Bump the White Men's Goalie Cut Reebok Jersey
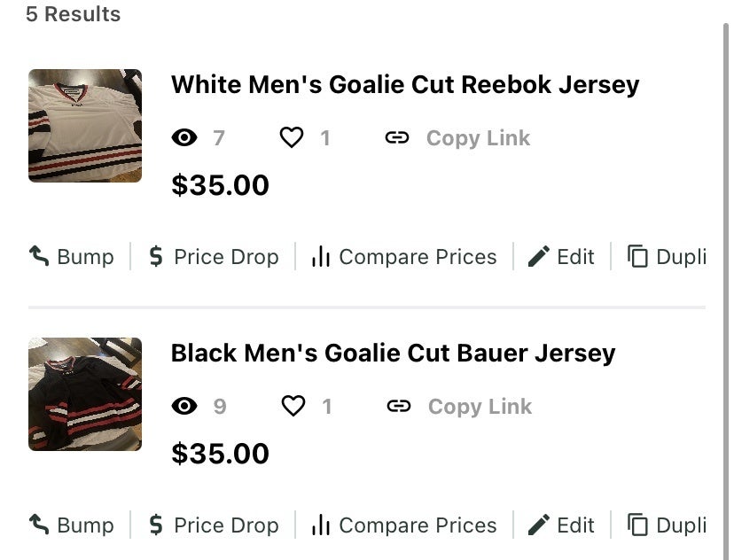 (72, 257)
